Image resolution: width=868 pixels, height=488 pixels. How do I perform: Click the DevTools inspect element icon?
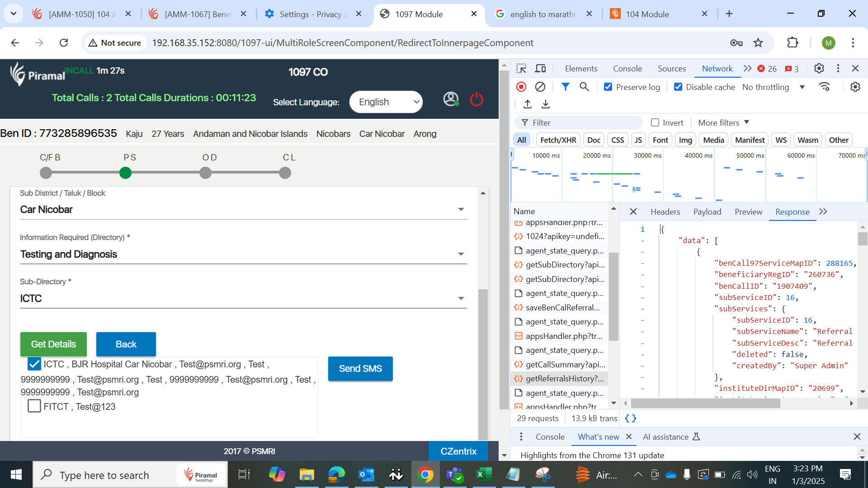[521, 69]
